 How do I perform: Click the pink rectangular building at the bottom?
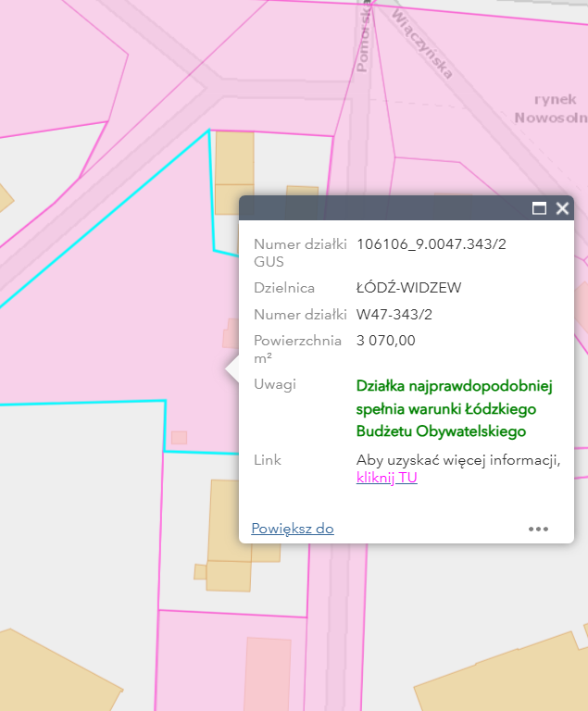[x=268, y=673]
